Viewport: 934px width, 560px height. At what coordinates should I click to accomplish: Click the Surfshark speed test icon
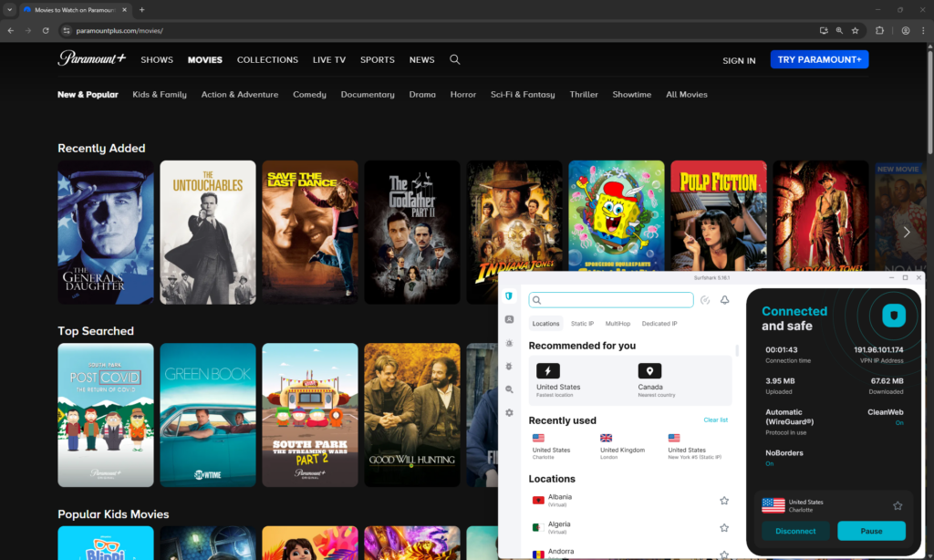(x=705, y=300)
